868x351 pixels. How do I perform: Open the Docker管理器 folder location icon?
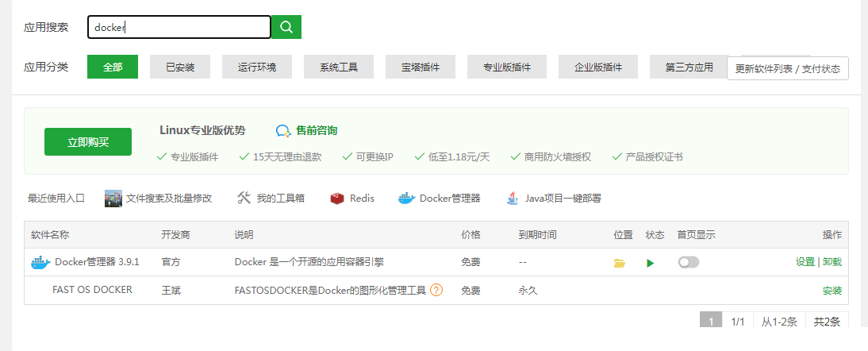coord(620,264)
